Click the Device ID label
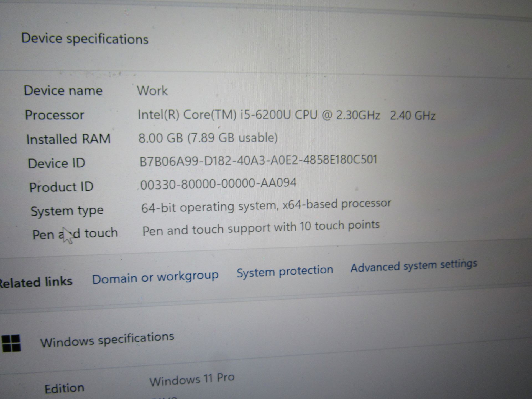The image size is (532, 399). click(x=57, y=163)
